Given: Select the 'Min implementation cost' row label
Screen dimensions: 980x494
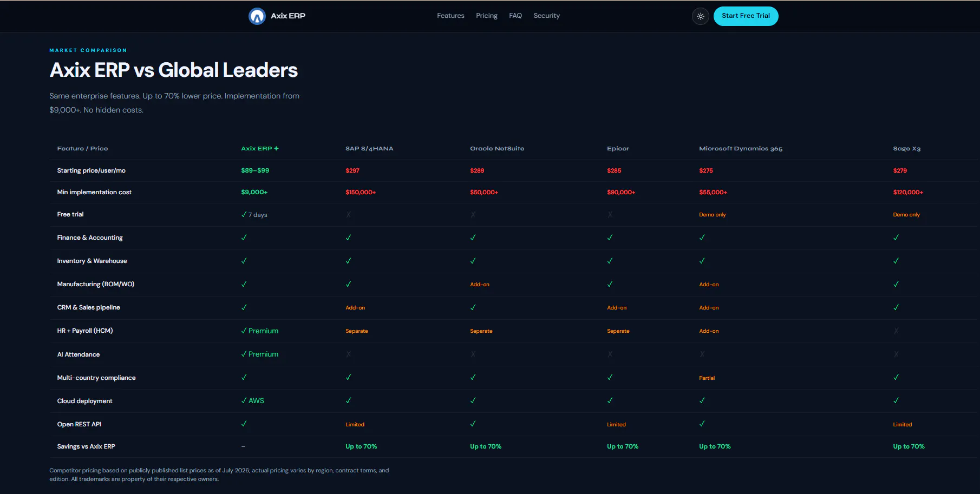Looking at the screenshot, I should (94, 192).
